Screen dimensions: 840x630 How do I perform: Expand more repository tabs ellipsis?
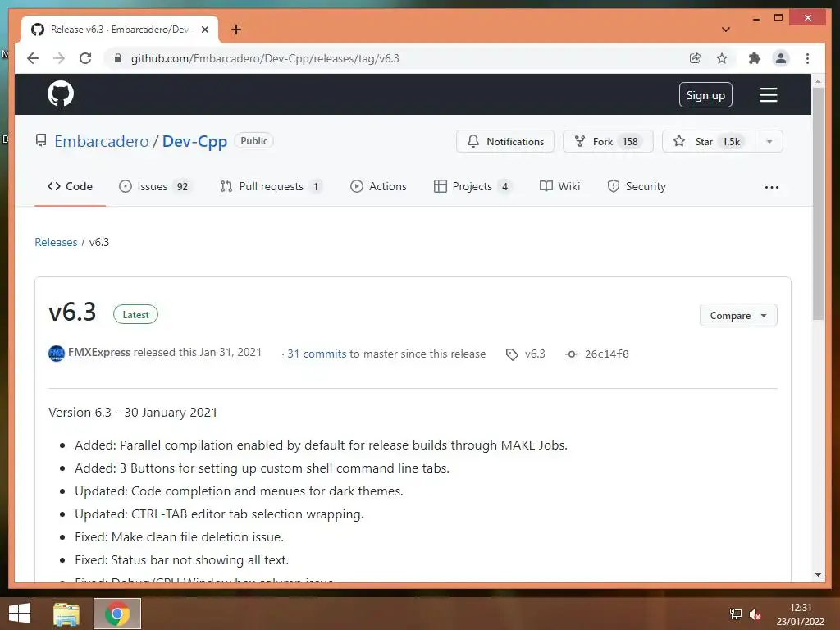[771, 188]
